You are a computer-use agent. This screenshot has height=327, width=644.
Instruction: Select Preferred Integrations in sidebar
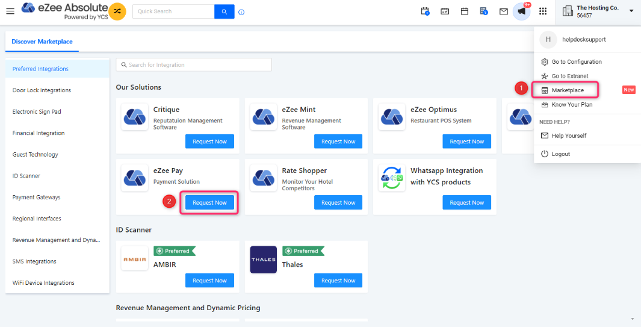tap(58, 69)
